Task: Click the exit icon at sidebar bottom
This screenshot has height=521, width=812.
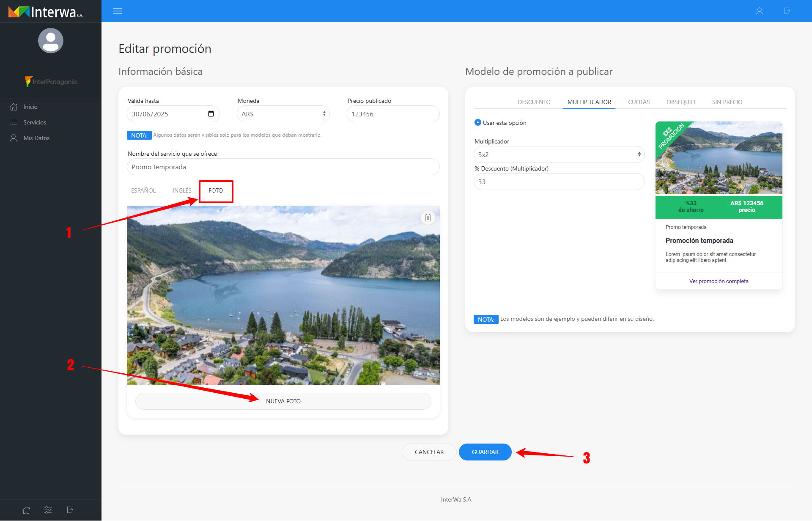Action: 70,510
